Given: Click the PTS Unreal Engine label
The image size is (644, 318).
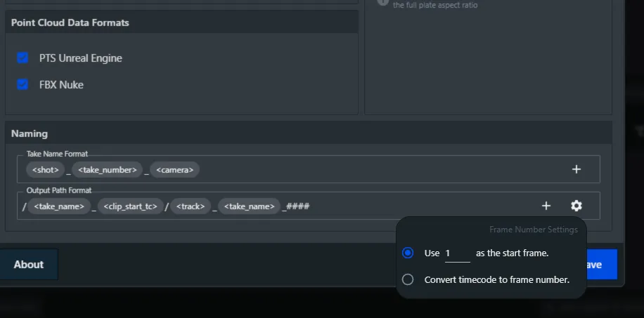Looking at the screenshot, I should 80,58.
